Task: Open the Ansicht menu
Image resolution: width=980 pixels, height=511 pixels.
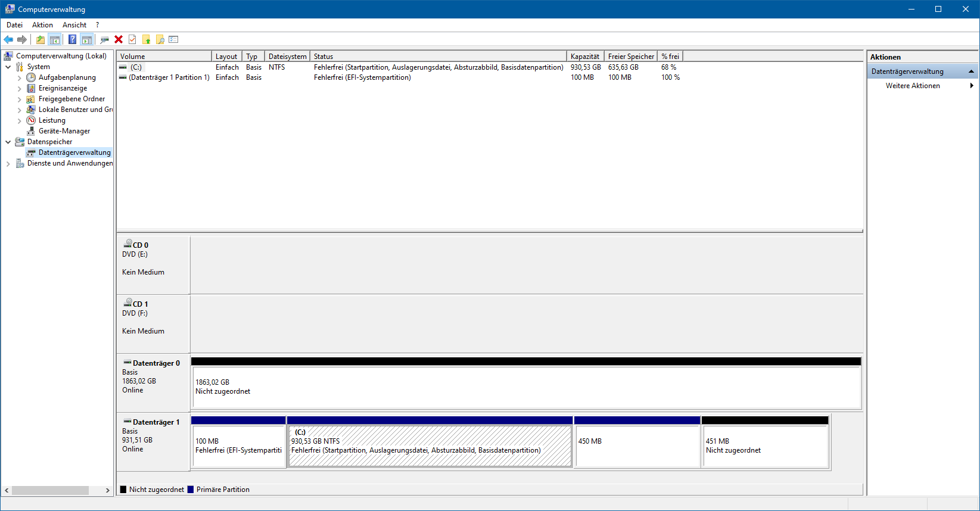Action: coord(74,25)
